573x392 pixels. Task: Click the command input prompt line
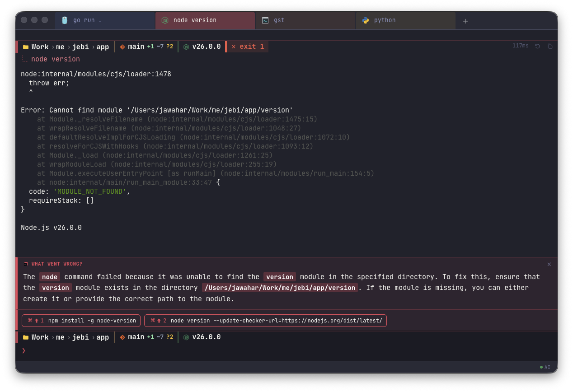click(286, 351)
